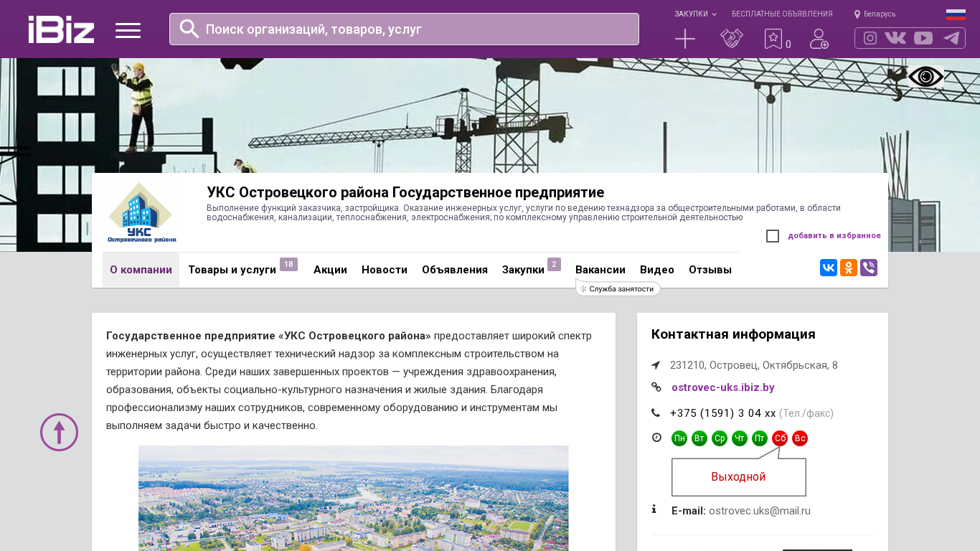Click the '18' badge on Товары и услуги
The width and height of the screenshot is (980, 551).
pos(288,264)
